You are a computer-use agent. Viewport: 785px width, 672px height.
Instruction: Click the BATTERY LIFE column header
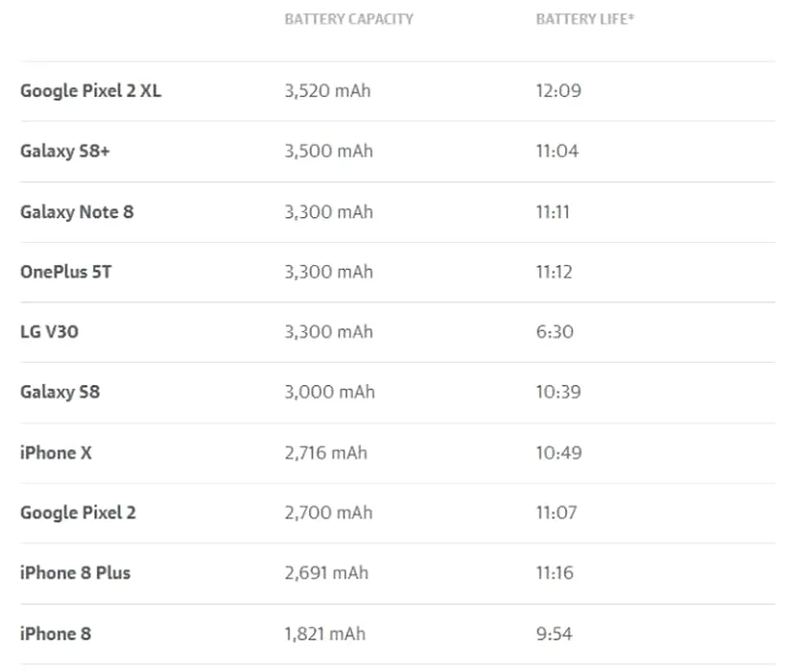tap(584, 19)
